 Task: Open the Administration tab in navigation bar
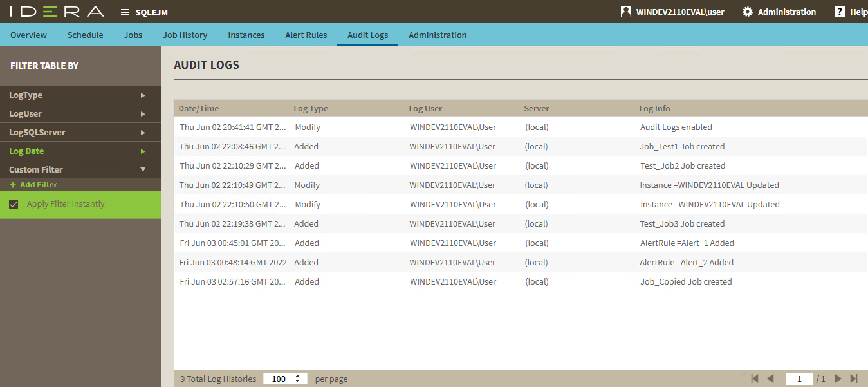pos(438,35)
